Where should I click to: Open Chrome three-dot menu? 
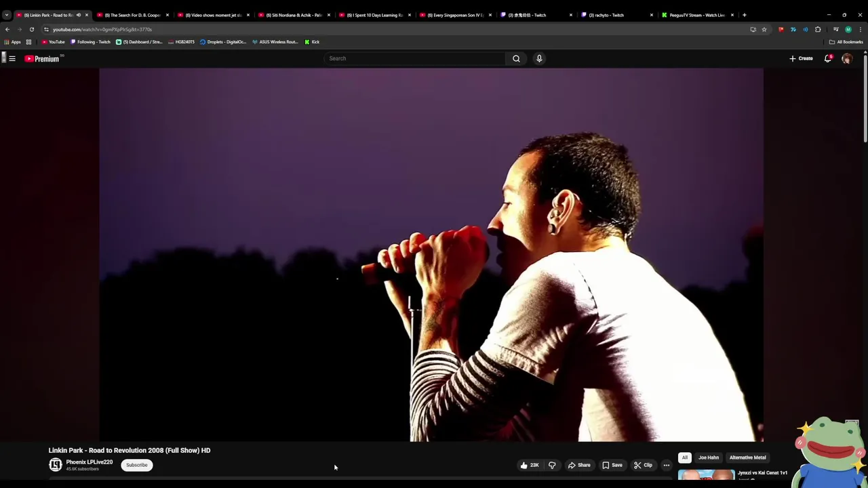tap(861, 29)
